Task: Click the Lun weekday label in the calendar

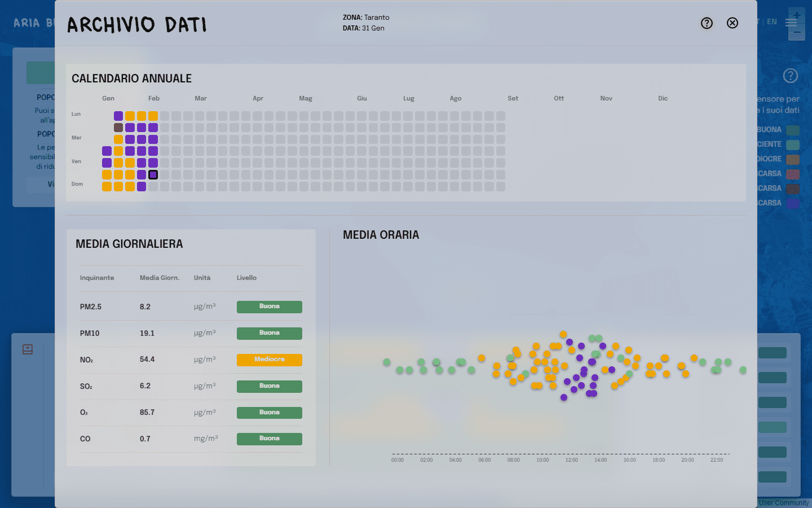Action: coord(76,114)
